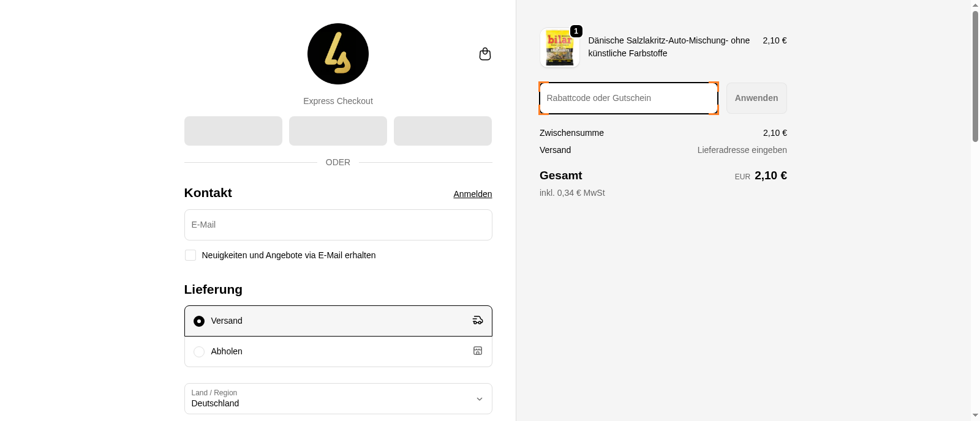The height and width of the screenshot is (421, 980).
Task: Click the E-Mail input field
Action: 337,225
